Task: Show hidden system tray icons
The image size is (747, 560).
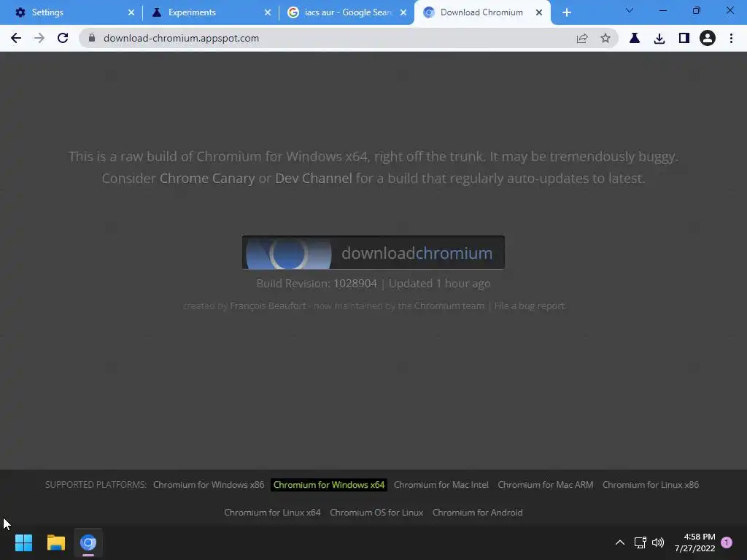Action: pos(620,542)
